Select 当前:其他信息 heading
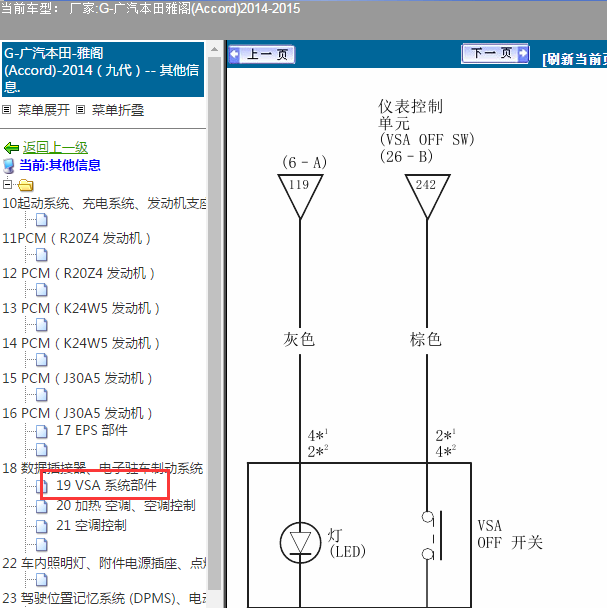Image resolution: width=607 pixels, height=608 pixels. pos(60,165)
